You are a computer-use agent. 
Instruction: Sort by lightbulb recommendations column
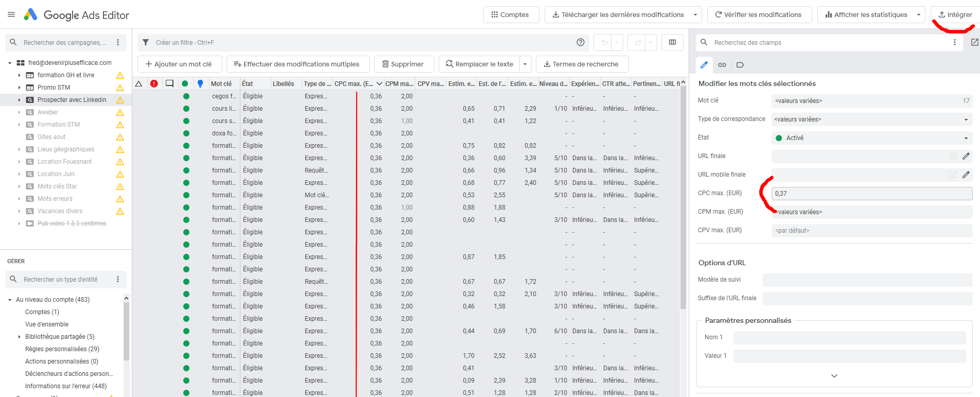[200, 83]
